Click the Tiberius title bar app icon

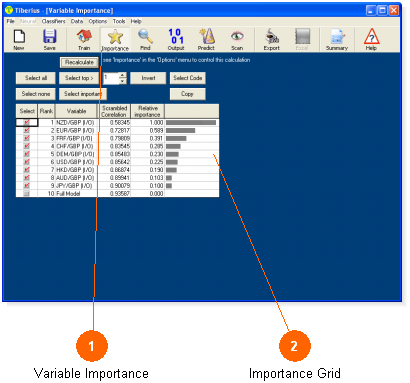[9, 10]
